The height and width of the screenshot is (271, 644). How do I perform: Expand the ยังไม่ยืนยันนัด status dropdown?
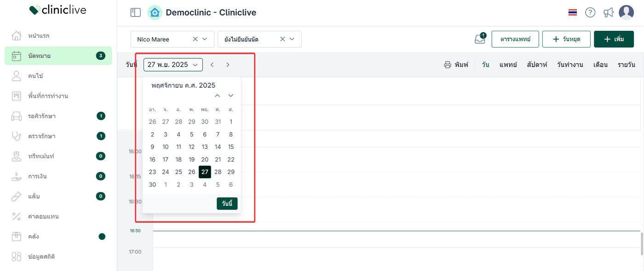[x=293, y=39]
